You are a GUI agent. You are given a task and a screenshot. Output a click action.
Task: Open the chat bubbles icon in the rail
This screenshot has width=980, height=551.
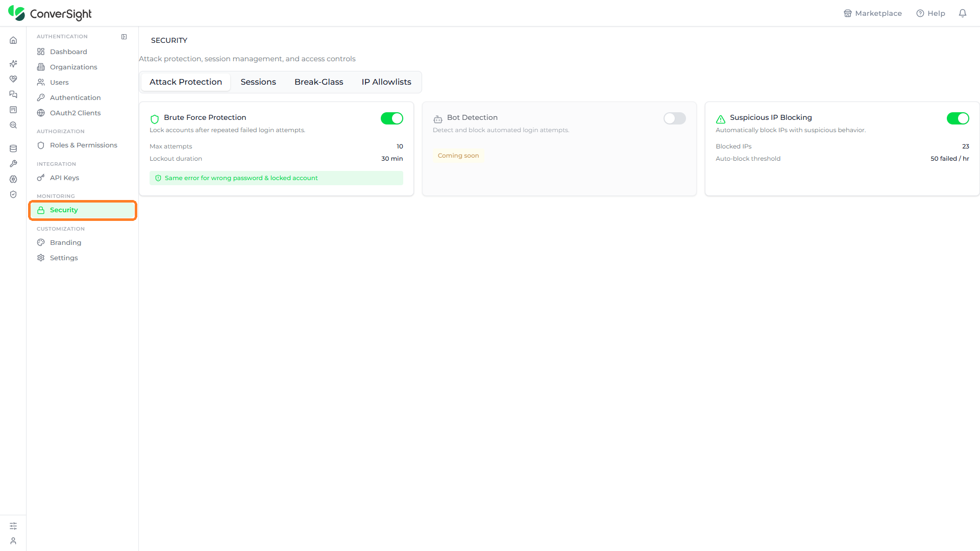[x=13, y=94]
